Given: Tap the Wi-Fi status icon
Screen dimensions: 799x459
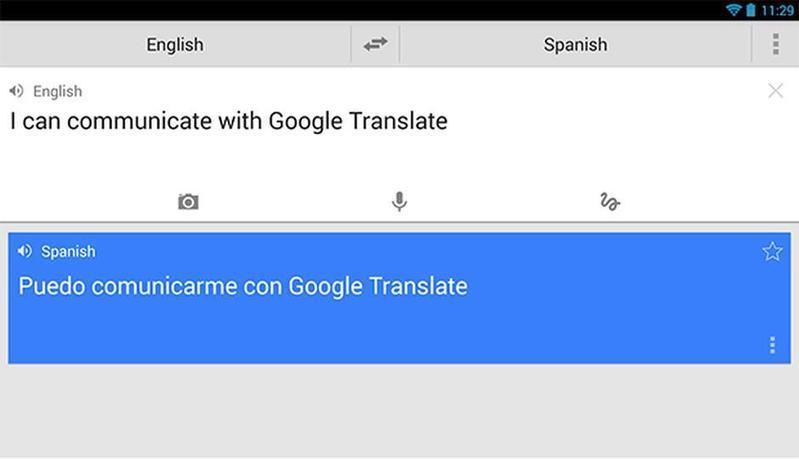Looking at the screenshot, I should point(733,10).
